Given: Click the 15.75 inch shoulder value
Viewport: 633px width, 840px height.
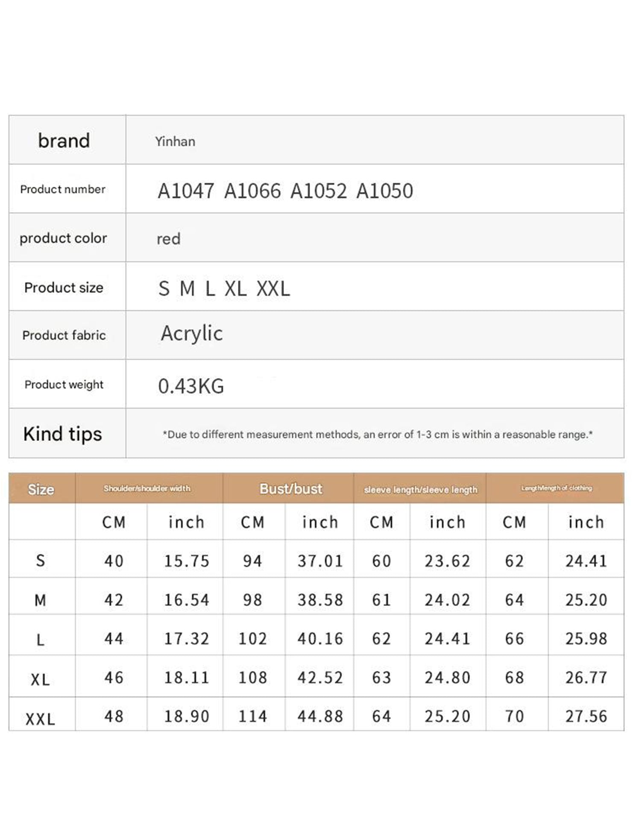Looking at the screenshot, I should (187, 561).
